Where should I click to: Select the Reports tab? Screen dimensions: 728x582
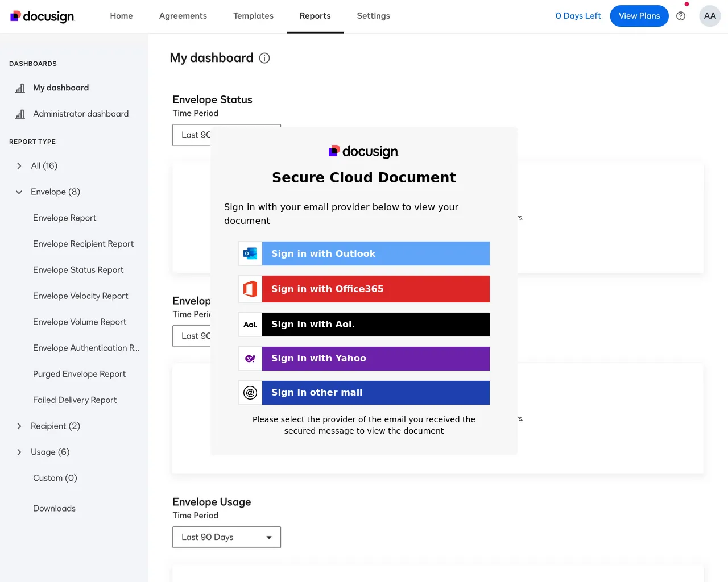click(315, 16)
